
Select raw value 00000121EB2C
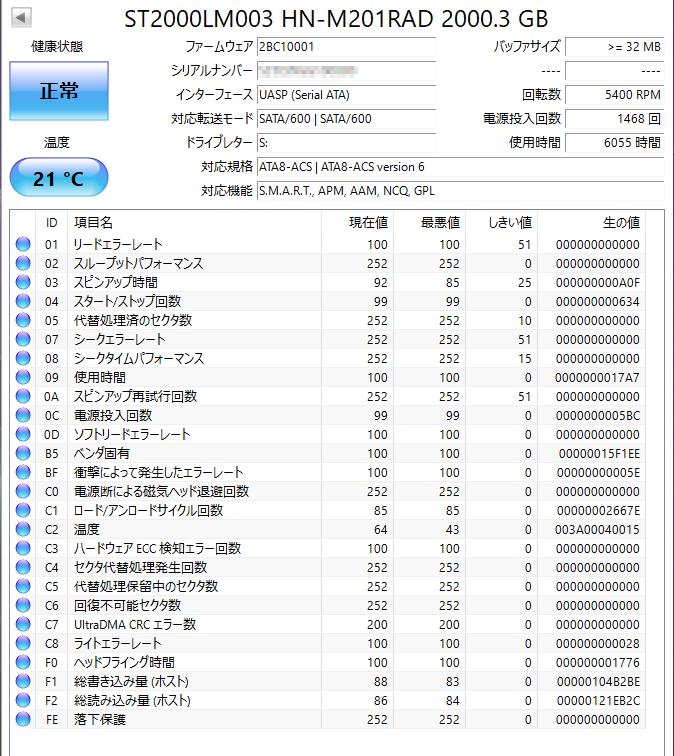(598, 701)
